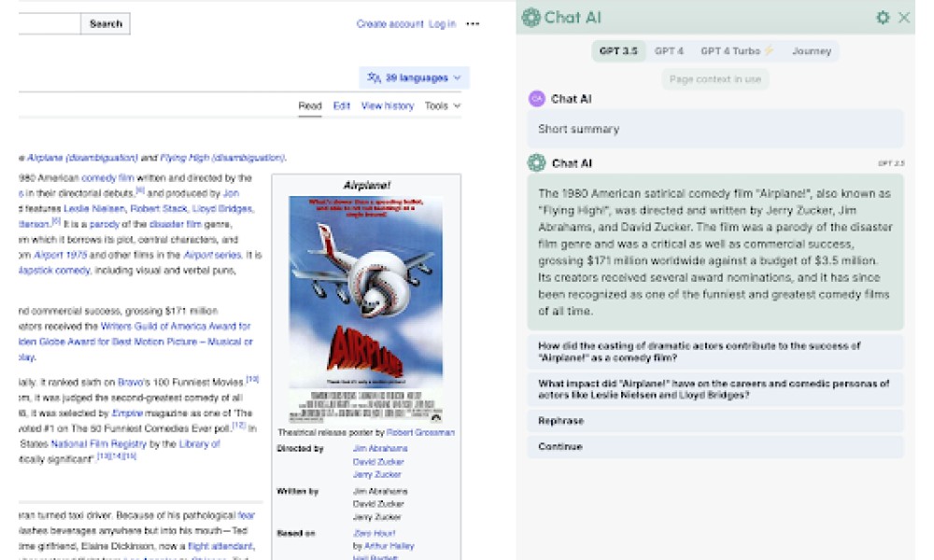Click the Create account link
The image size is (934, 560).
pos(389,24)
